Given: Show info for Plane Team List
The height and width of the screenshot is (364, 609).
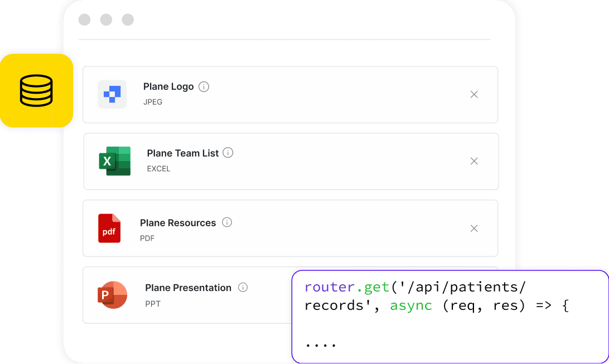Looking at the screenshot, I should click(228, 153).
